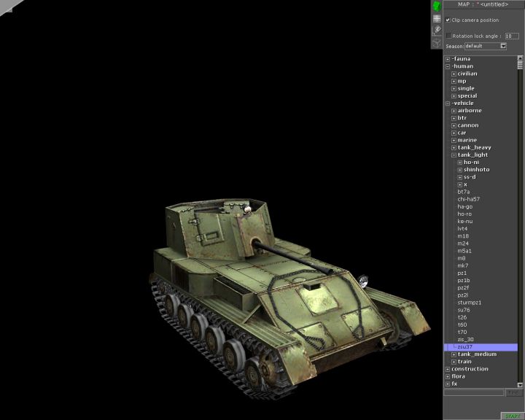
Task: Open the third sidebar tool icon
Action: click(x=437, y=30)
